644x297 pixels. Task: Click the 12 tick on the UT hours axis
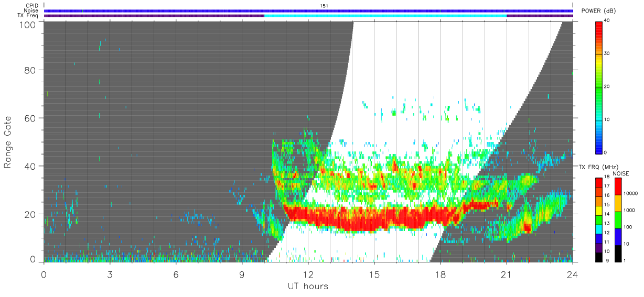point(308,274)
